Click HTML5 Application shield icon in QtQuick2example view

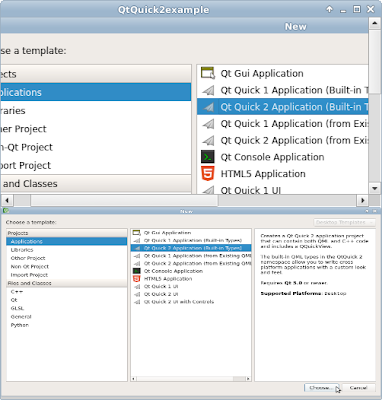click(x=208, y=173)
